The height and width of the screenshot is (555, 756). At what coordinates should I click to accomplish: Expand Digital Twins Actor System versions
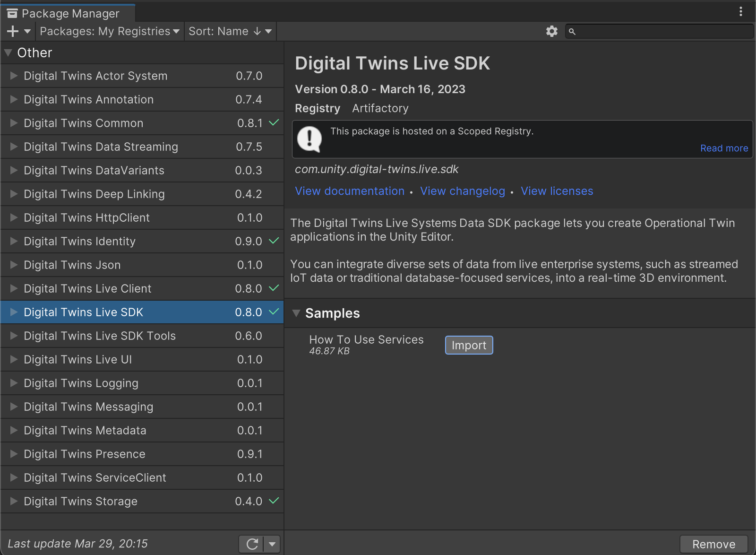14,76
